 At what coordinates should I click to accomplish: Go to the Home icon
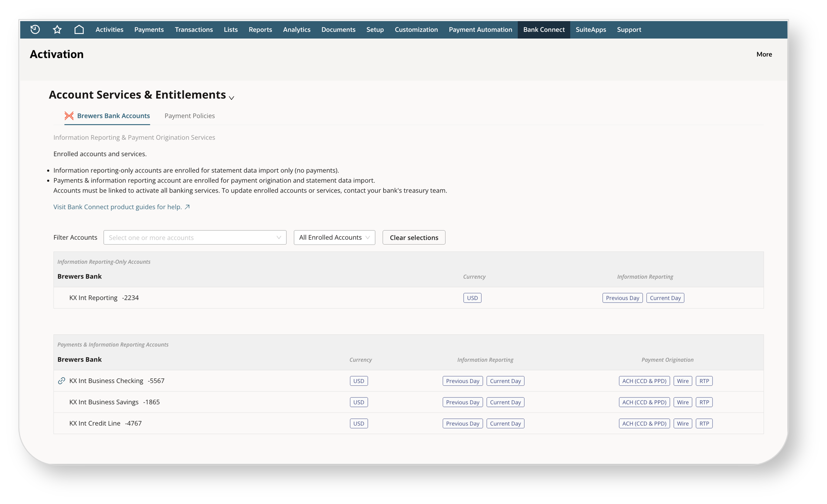click(x=79, y=29)
